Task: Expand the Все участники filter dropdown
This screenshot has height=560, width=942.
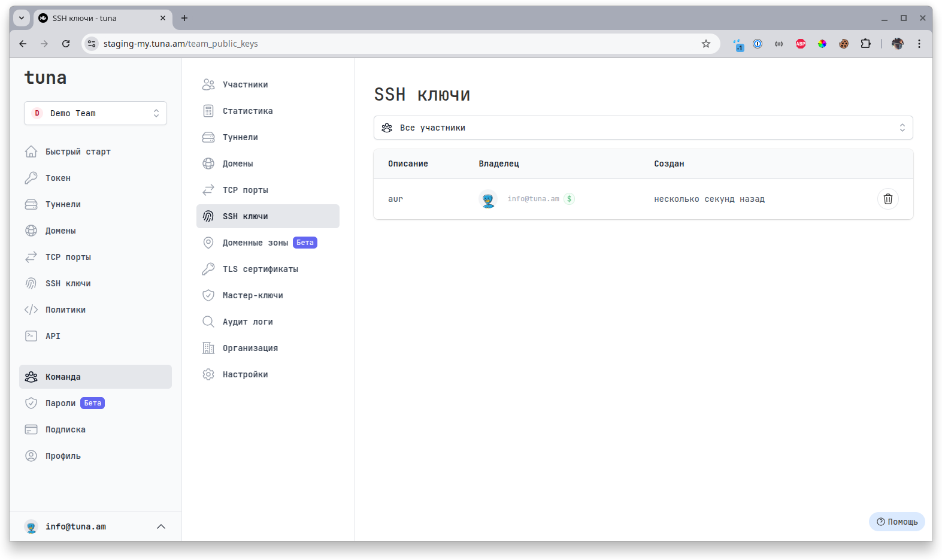Action: [643, 128]
